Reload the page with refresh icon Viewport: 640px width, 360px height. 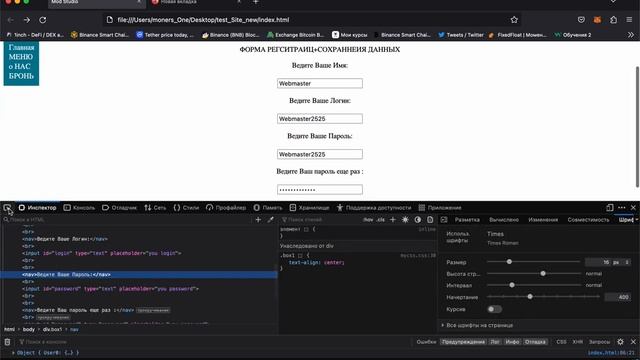(x=42, y=20)
